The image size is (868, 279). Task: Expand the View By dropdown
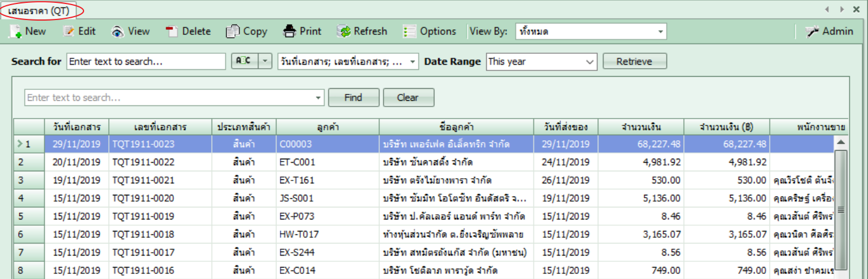pos(660,32)
